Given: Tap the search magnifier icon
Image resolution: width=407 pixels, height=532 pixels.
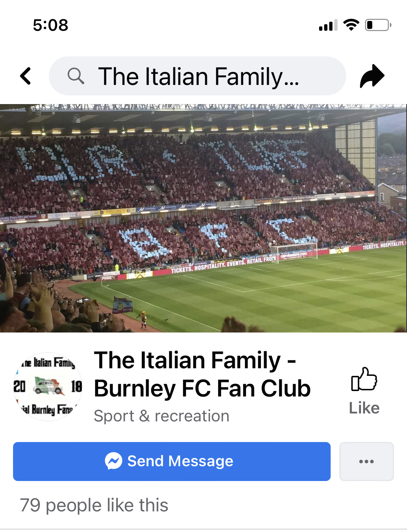Looking at the screenshot, I should 76,76.
